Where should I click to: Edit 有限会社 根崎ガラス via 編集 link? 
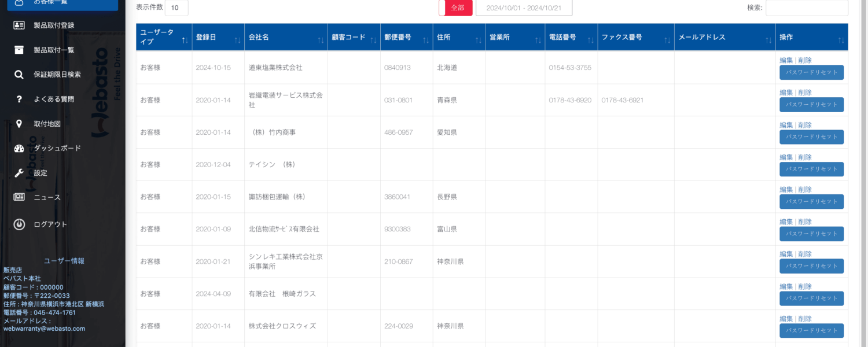786,287
